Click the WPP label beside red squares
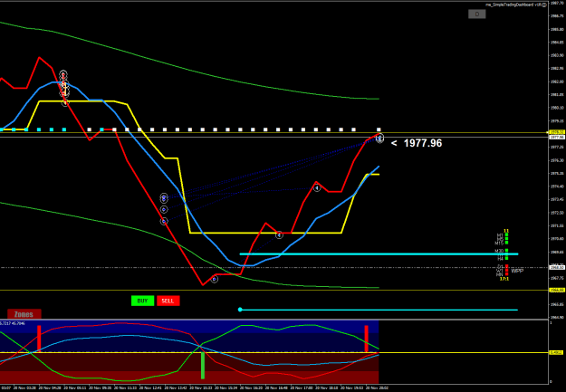566x392 pixels. coord(517,271)
